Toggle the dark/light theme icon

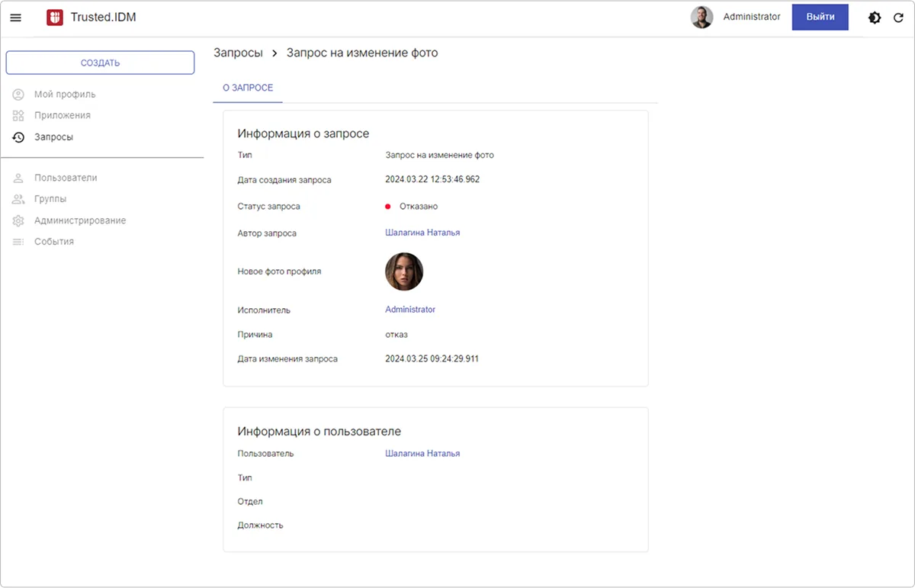875,18
